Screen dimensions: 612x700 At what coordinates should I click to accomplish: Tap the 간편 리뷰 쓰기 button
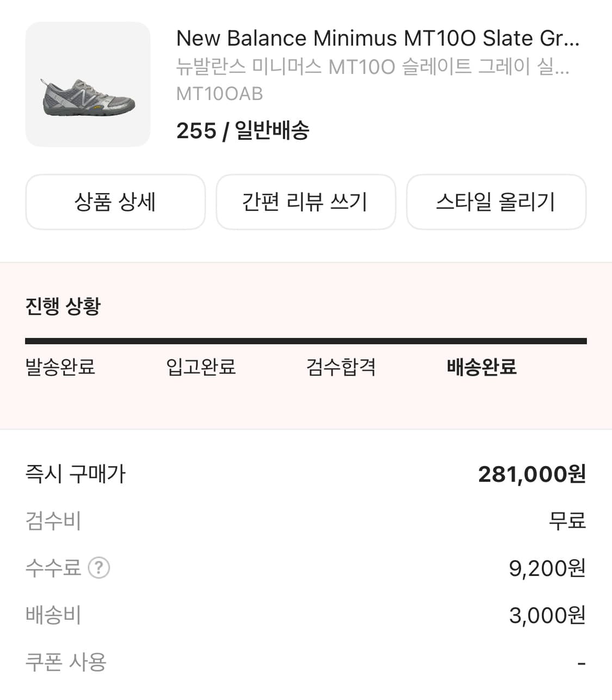click(x=305, y=202)
